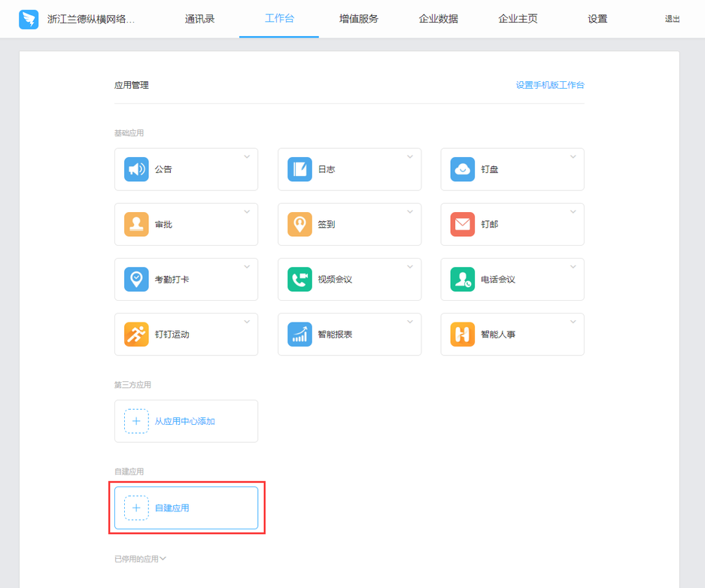Screen dimensions: 705x588
Task: Open the 钉邮 envelope icon
Action: point(463,224)
